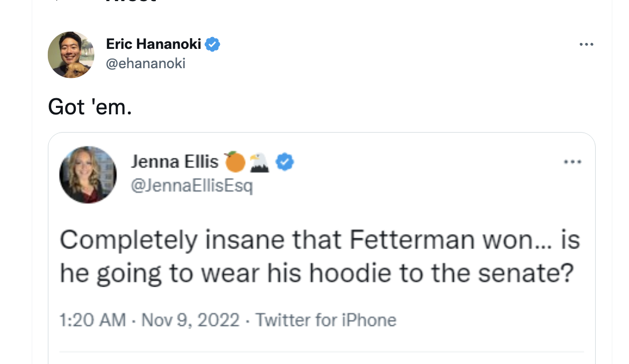629x364 pixels.
Task: Click verified badge beside Jenna Ellis
Action: 285,162
